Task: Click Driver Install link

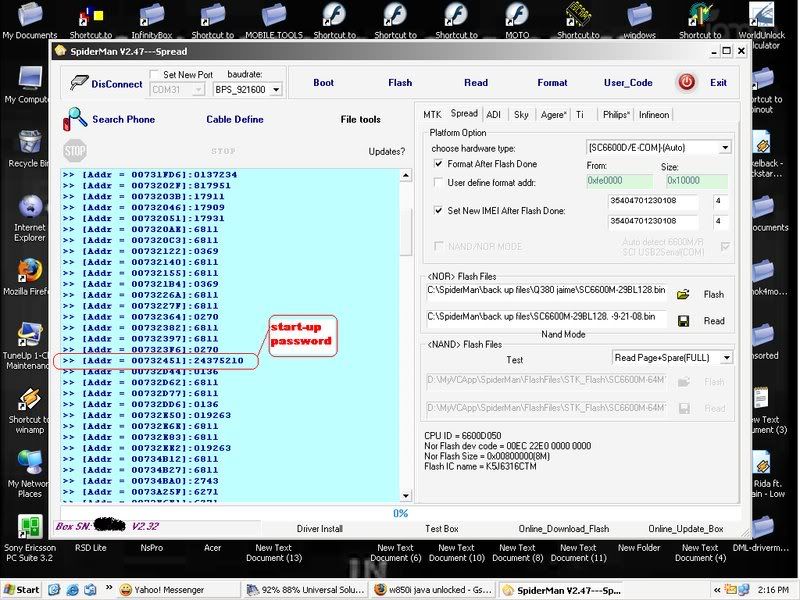Action: tap(319, 529)
